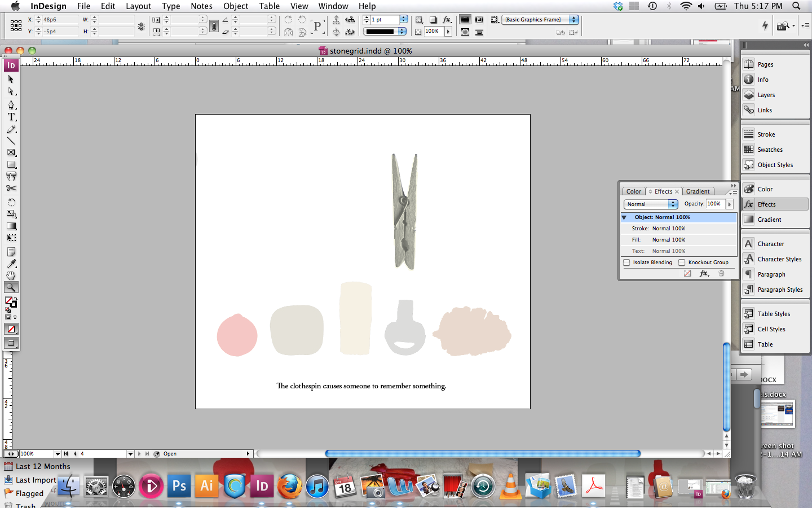This screenshot has height=508, width=812.
Task: Click the Photoshop icon in the dock
Action: [179, 486]
